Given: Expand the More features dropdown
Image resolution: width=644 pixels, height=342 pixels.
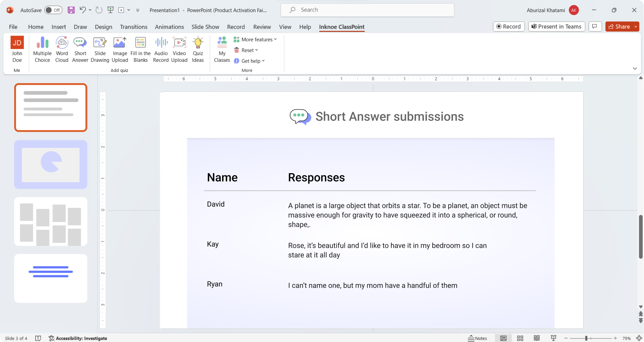Looking at the screenshot, I should (255, 39).
